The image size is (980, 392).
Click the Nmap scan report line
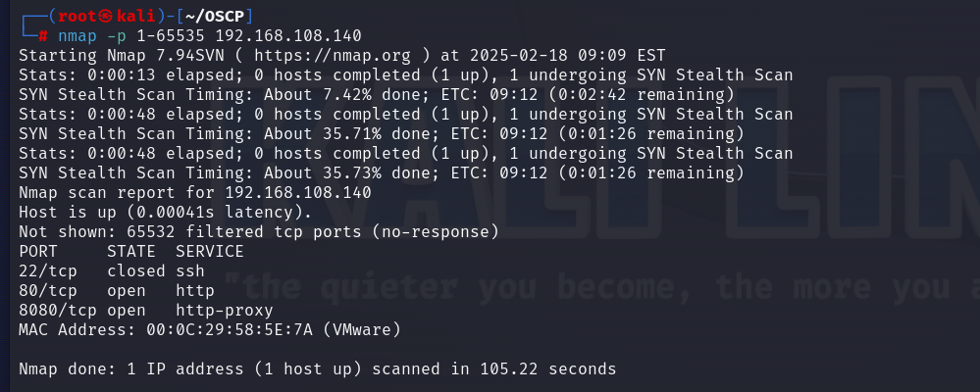[195, 192]
